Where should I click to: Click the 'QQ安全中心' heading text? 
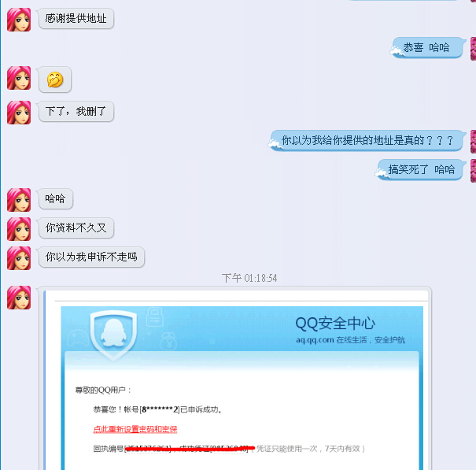click(x=335, y=324)
